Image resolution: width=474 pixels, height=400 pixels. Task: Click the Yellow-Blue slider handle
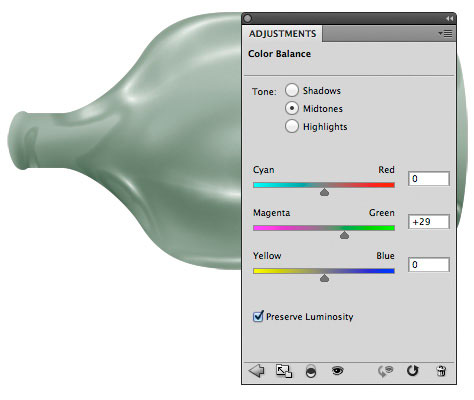pyautogui.click(x=324, y=278)
